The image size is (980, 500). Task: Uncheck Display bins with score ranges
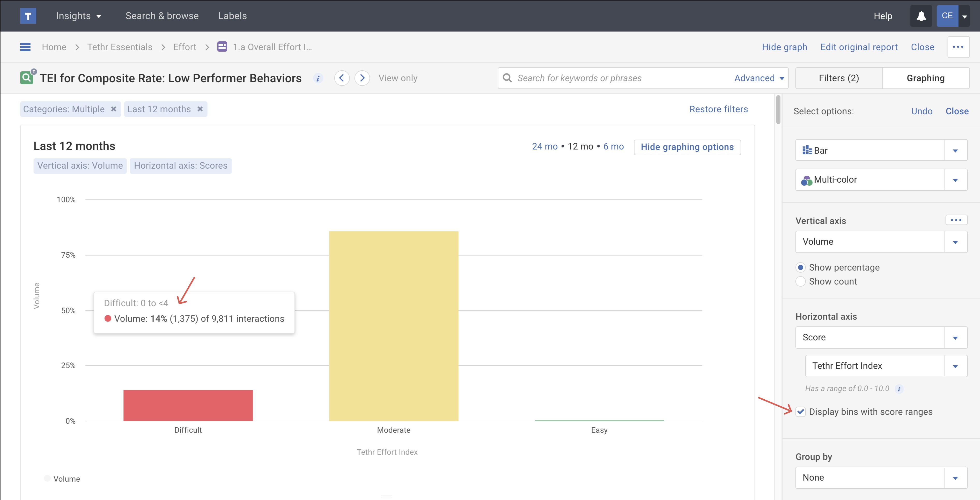pyautogui.click(x=800, y=412)
